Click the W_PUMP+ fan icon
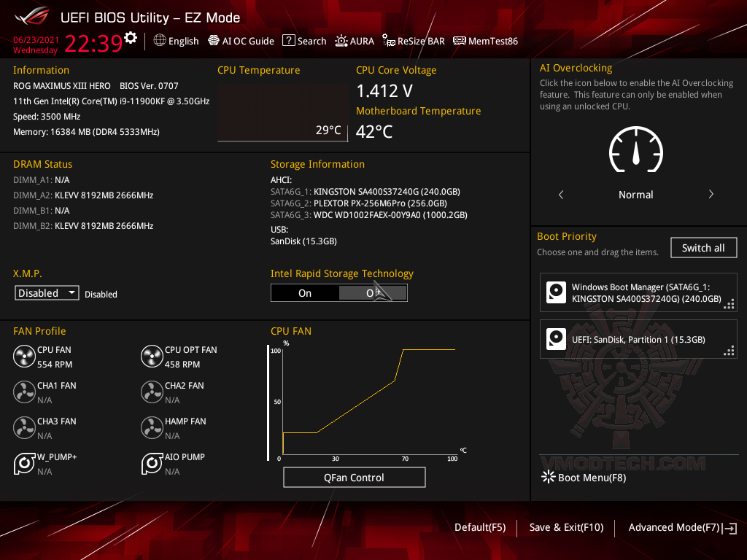Image resolution: width=747 pixels, height=560 pixels. click(23, 463)
